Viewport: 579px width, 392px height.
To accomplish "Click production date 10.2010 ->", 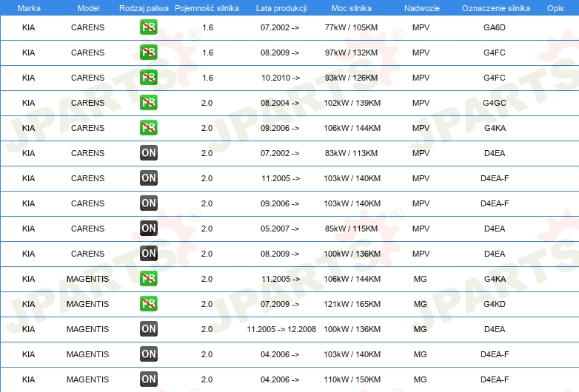I will (x=281, y=78).
